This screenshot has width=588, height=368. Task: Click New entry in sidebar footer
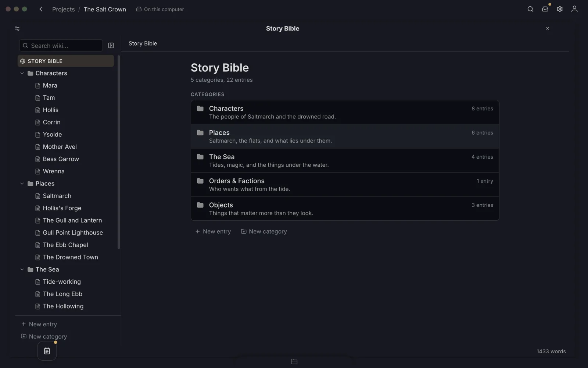point(39,324)
